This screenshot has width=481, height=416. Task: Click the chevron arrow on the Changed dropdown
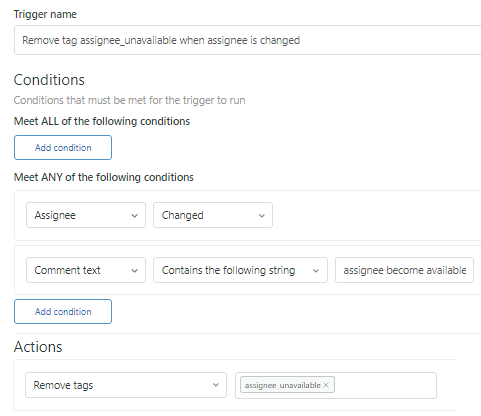[x=262, y=216]
